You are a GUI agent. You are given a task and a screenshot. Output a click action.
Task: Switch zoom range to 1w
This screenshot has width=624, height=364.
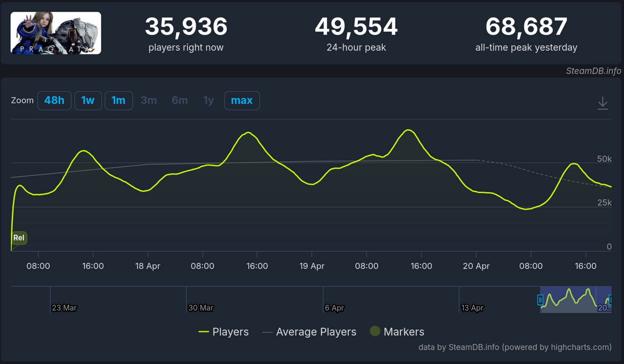click(x=88, y=100)
